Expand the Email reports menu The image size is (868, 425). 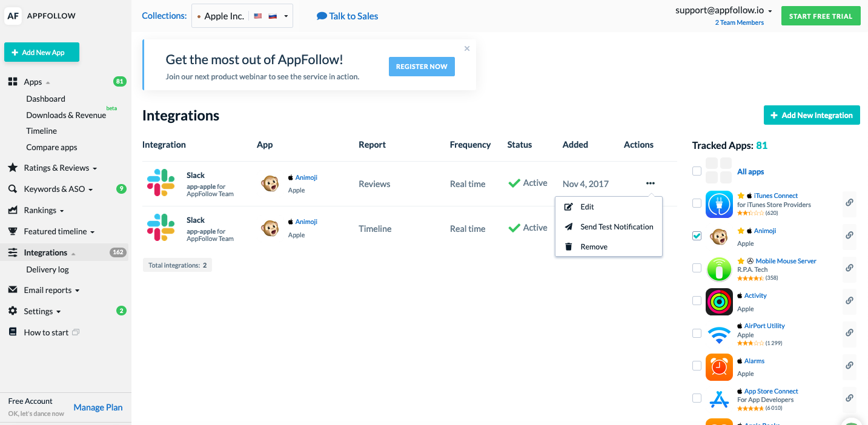(x=77, y=291)
